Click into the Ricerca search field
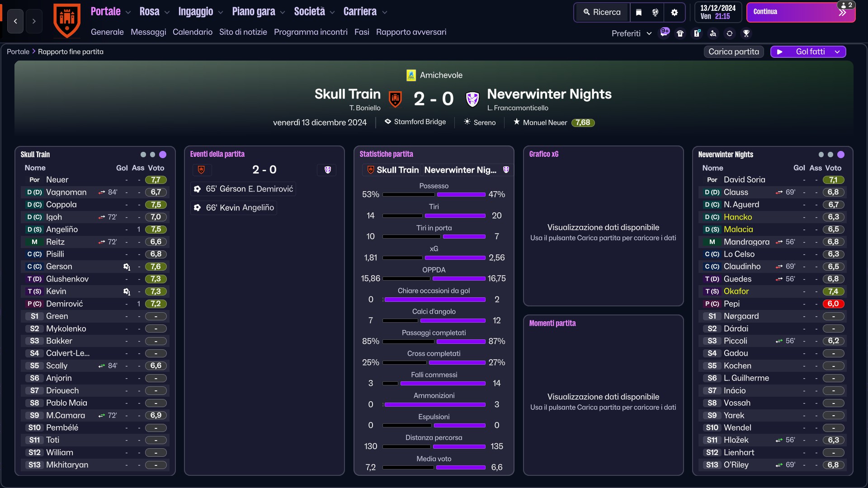The height and width of the screenshot is (488, 868). click(602, 12)
